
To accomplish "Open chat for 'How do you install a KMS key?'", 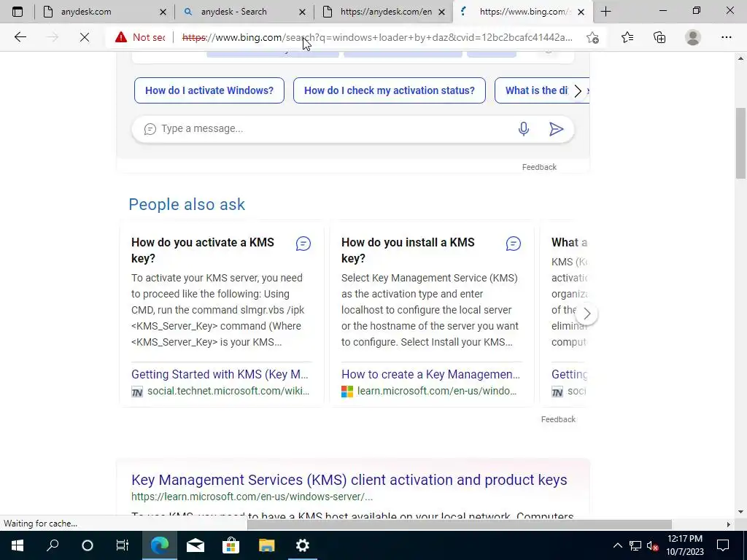I will click(513, 244).
